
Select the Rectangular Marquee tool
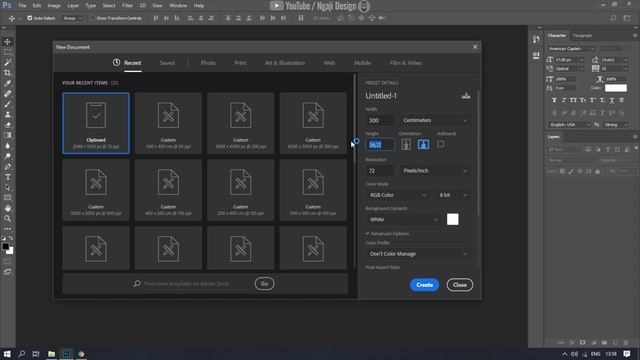(7, 52)
